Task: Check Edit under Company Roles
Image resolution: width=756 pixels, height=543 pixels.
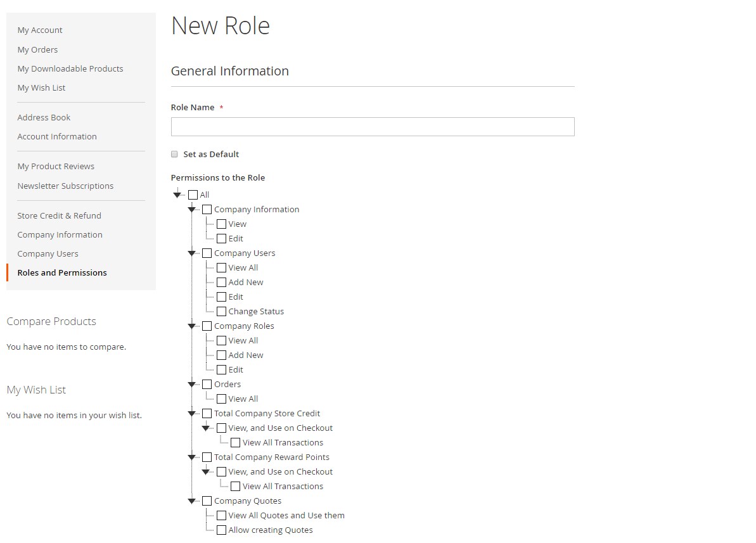Action: tap(221, 369)
